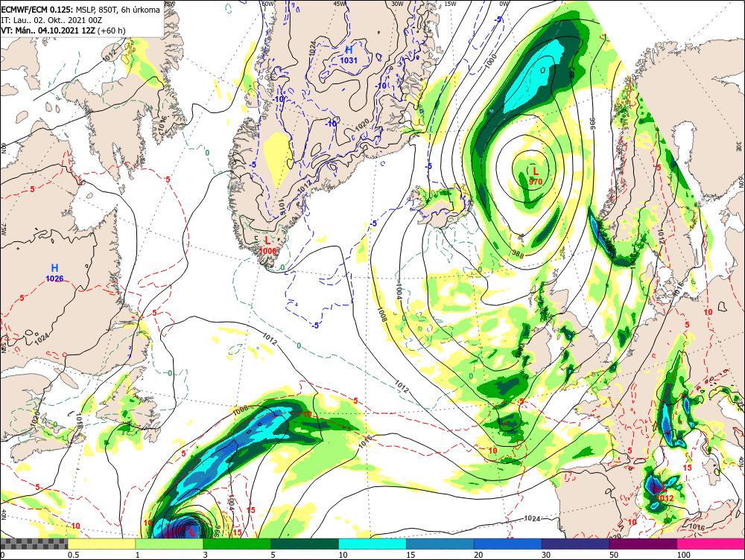This screenshot has width=745, height=560.
Task: Click the checkered grey 0–0.5 legend swatch
Action: click(x=34, y=544)
